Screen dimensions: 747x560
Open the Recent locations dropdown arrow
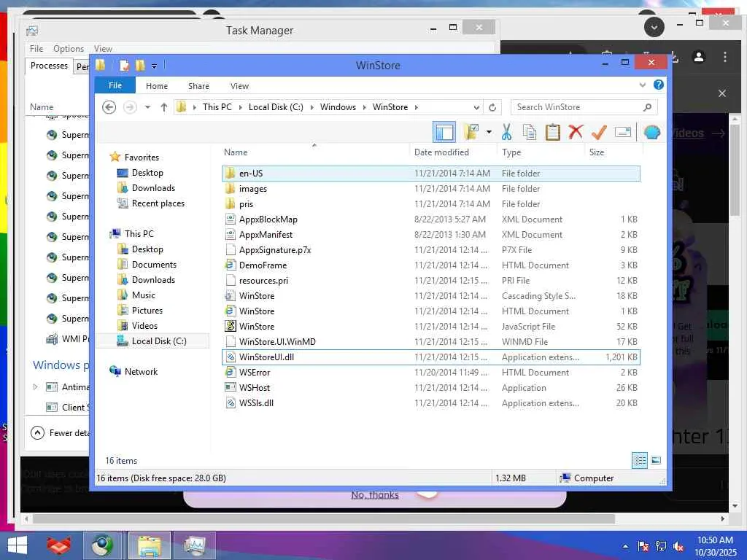click(147, 107)
